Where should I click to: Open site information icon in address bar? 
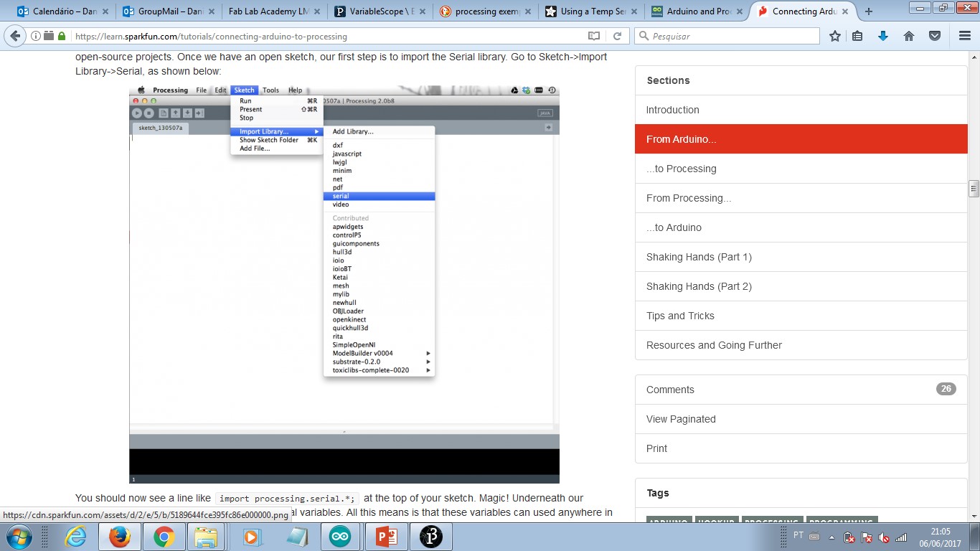point(36,36)
